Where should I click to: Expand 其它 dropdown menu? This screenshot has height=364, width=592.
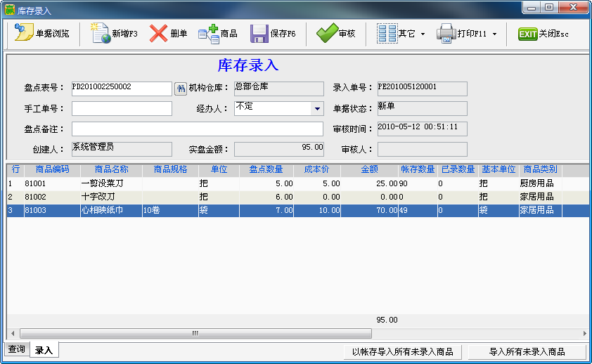point(423,34)
